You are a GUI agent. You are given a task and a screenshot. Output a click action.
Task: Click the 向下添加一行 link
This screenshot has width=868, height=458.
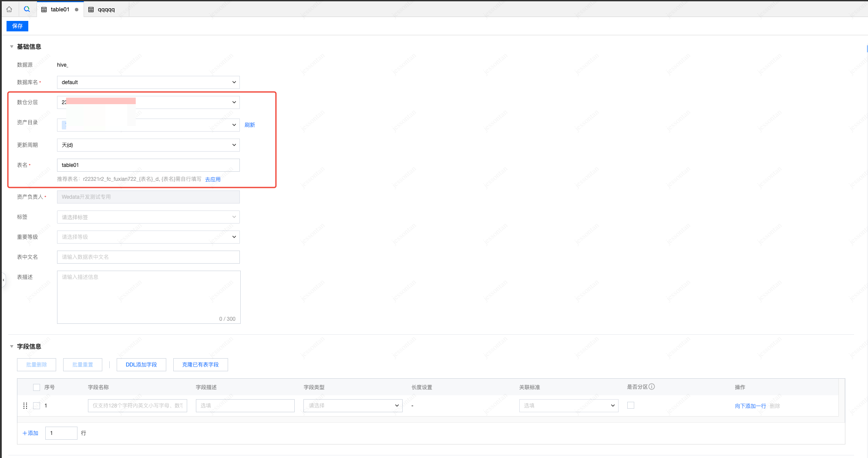[750, 406]
